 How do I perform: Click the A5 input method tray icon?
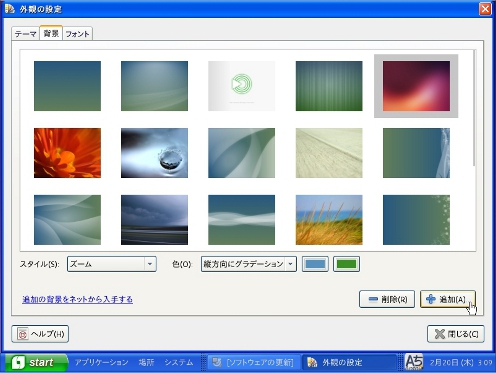pos(414,362)
